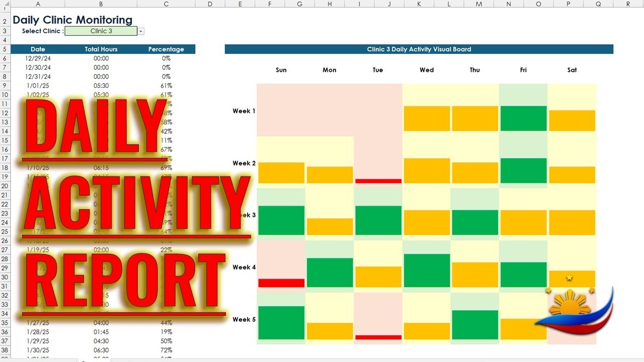644x362 pixels.
Task: Click the 'Tue' day label
Action: click(x=378, y=70)
